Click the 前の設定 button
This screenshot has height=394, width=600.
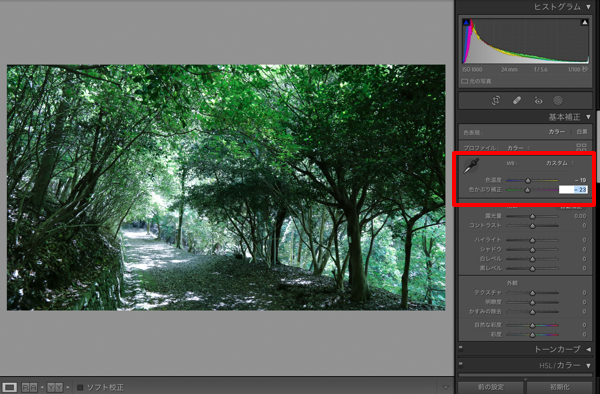(491, 387)
